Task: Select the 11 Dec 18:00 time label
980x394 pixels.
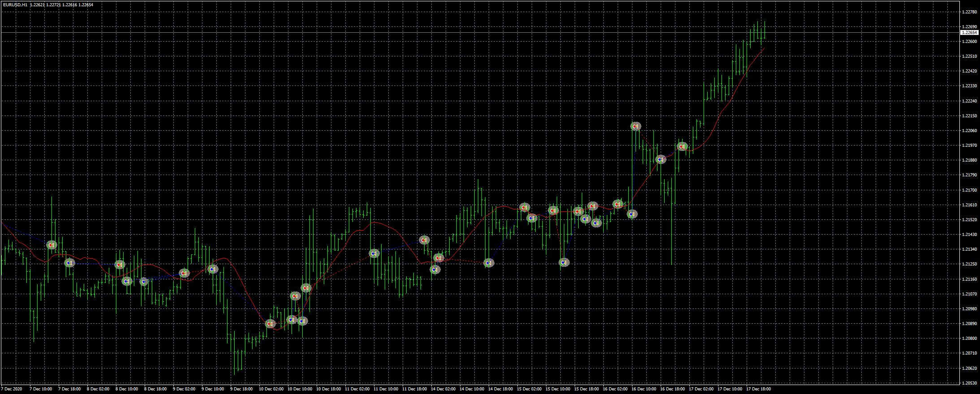Action: (x=415, y=389)
